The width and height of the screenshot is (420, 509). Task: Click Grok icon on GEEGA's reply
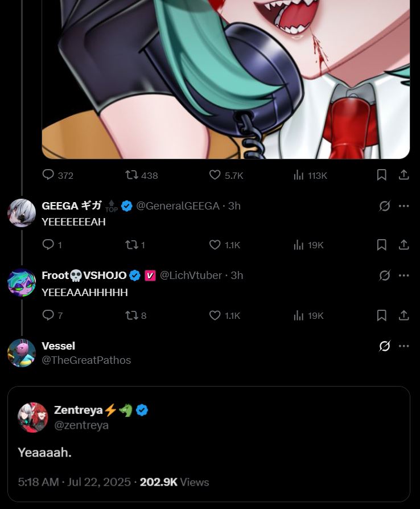point(384,206)
